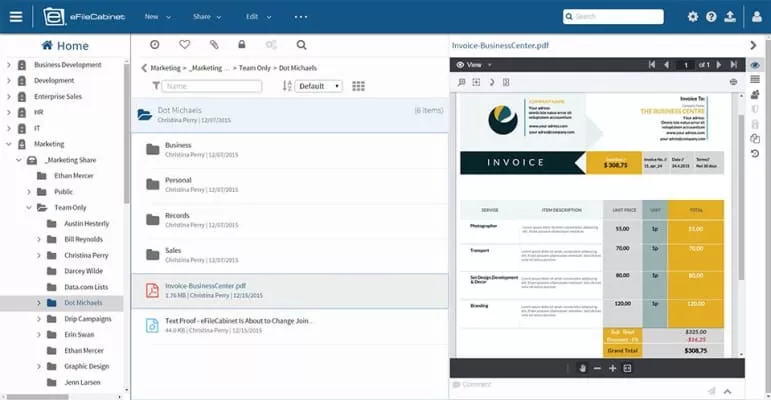Zoom in with the viewer plus icon
The image size is (771, 400).
point(612,368)
